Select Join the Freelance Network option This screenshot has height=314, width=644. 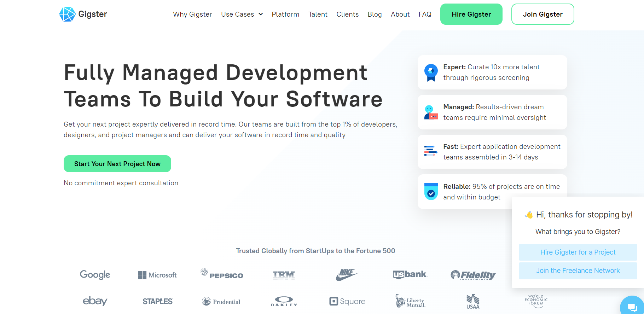pyautogui.click(x=578, y=271)
